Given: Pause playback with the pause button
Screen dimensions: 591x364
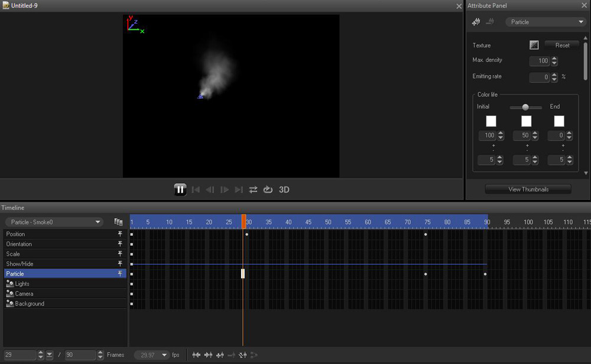Looking at the screenshot, I should coord(180,189).
